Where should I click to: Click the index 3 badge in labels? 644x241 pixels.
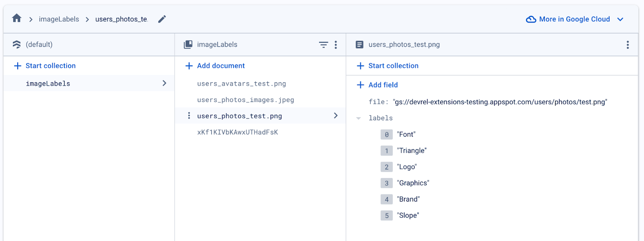coord(386,183)
